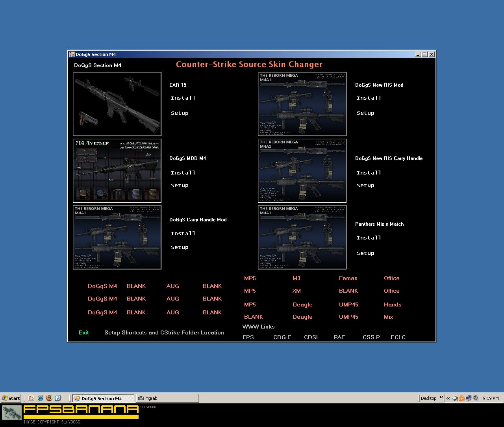Open Setup for DoGgS MOD M4
This screenshot has width=504, height=427.
[180, 186]
